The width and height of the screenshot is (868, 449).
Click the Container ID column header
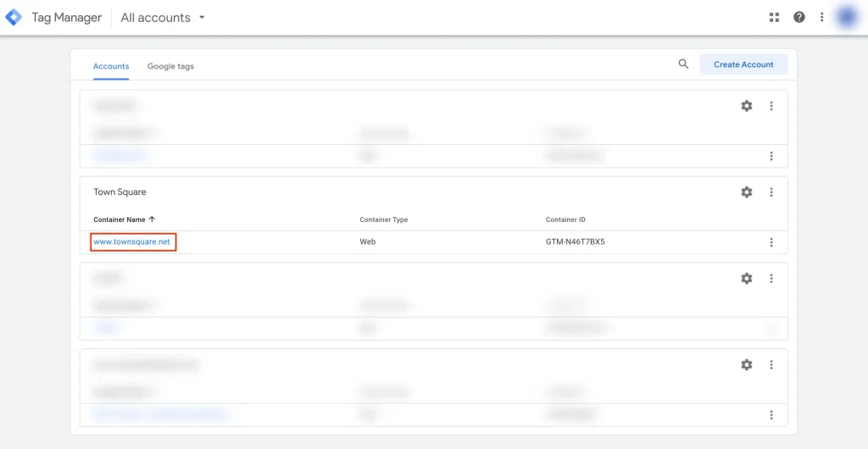(x=565, y=219)
